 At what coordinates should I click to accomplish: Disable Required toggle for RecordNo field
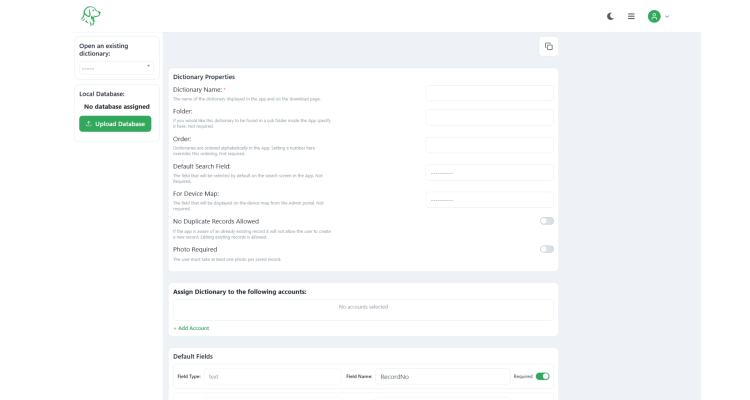click(543, 377)
